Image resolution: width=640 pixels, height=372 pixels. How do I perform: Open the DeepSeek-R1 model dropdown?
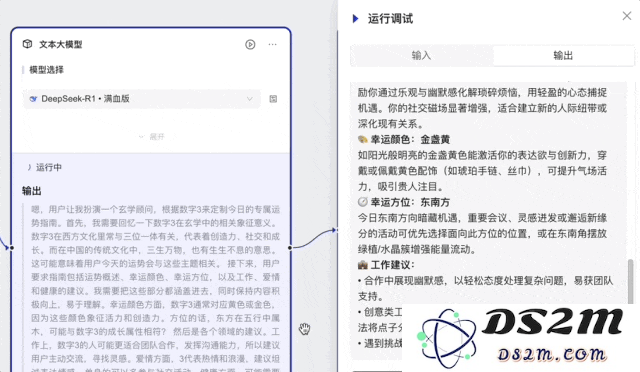[x=142, y=99]
